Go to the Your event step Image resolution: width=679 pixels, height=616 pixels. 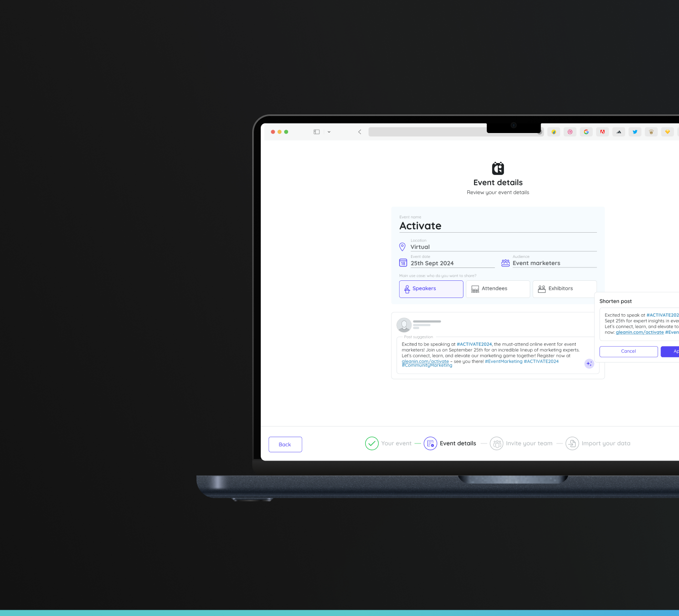[x=396, y=443]
